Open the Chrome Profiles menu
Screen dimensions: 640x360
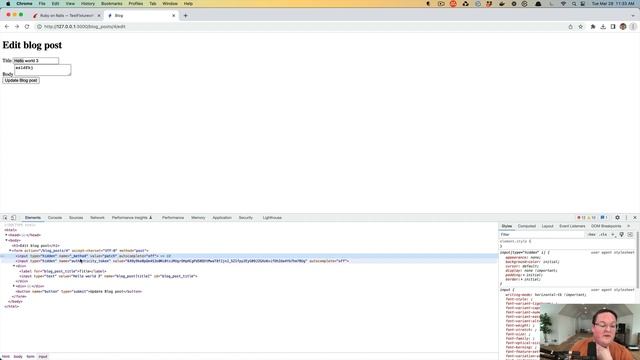[136, 4]
